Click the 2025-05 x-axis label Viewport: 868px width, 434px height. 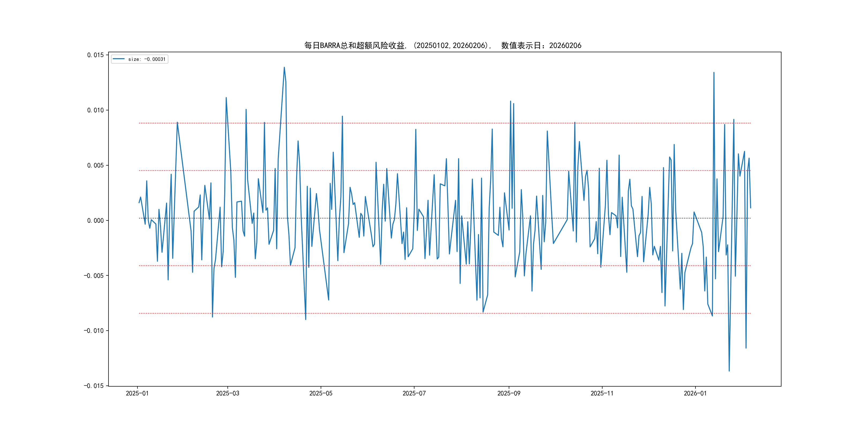(x=321, y=393)
